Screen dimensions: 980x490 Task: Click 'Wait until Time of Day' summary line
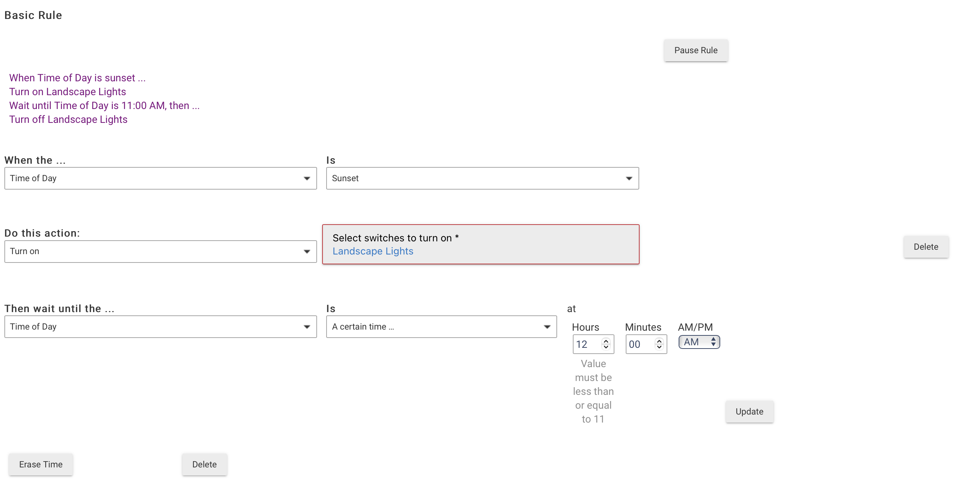pos(104,106)
